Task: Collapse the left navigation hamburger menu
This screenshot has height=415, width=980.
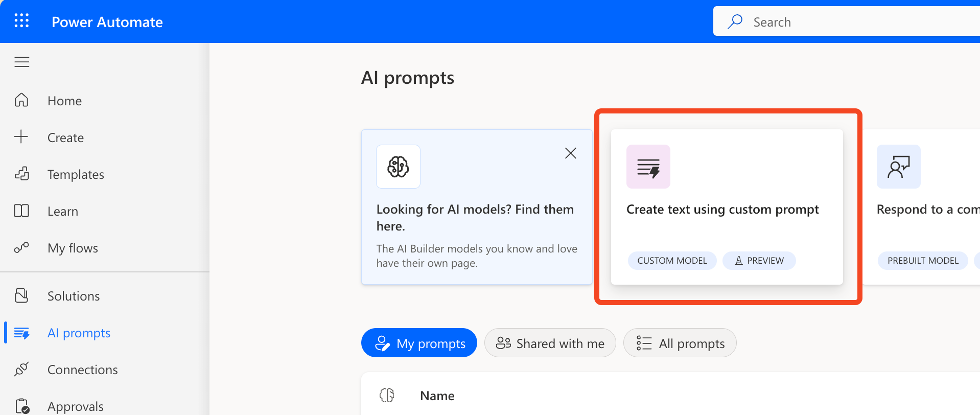Action: click(21, 62)
